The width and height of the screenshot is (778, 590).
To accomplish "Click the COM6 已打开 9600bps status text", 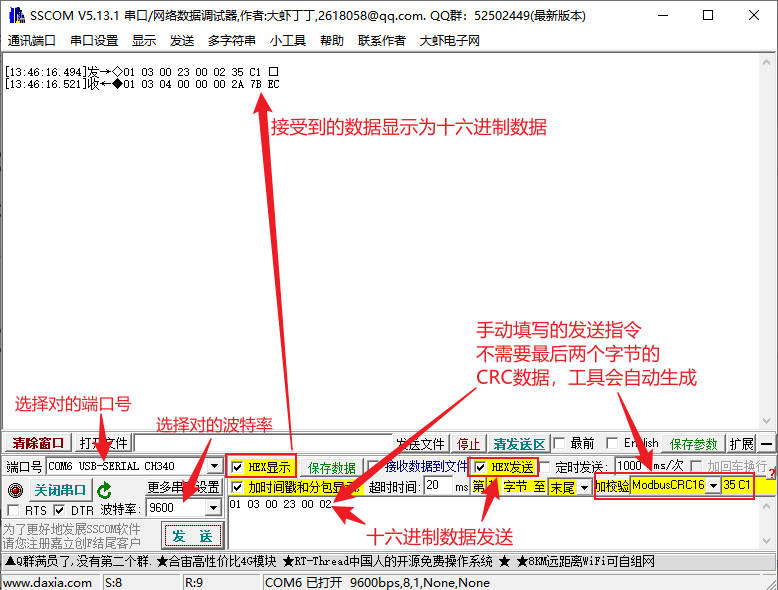I will click(377, 583).
